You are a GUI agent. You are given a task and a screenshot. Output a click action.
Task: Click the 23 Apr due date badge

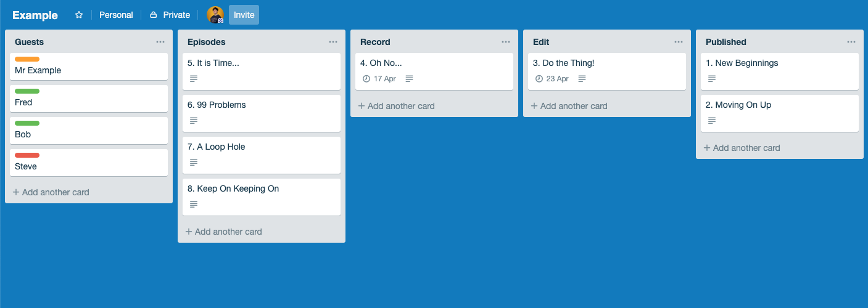click(552, 79)
